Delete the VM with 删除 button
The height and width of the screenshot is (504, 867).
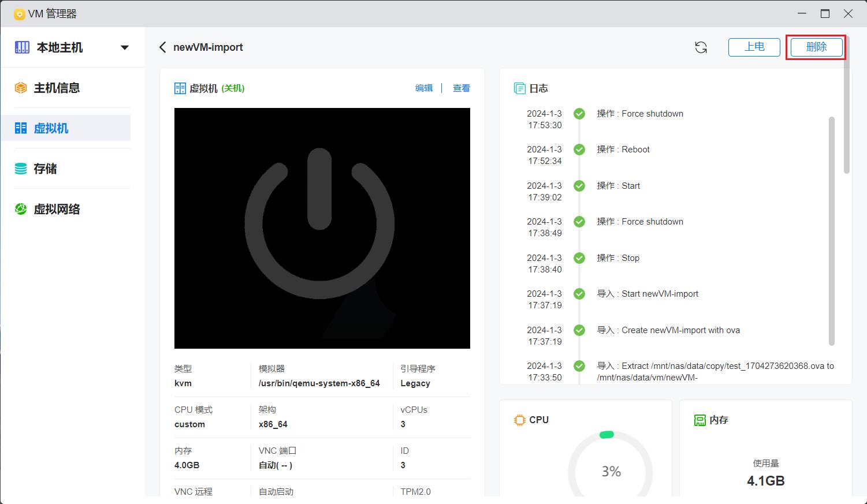coord(816,47)
